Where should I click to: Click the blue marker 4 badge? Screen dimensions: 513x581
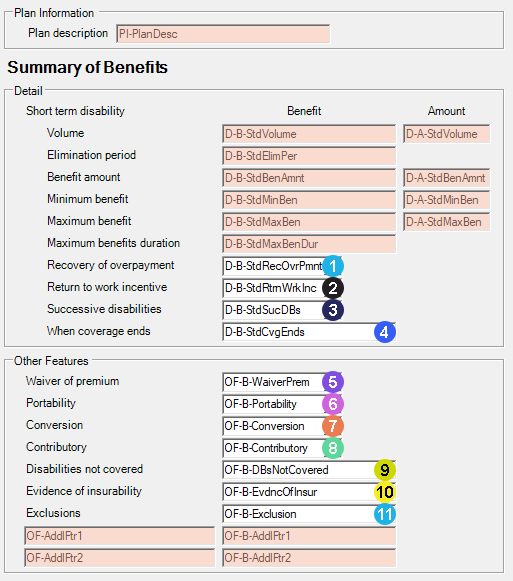point(385,332)
